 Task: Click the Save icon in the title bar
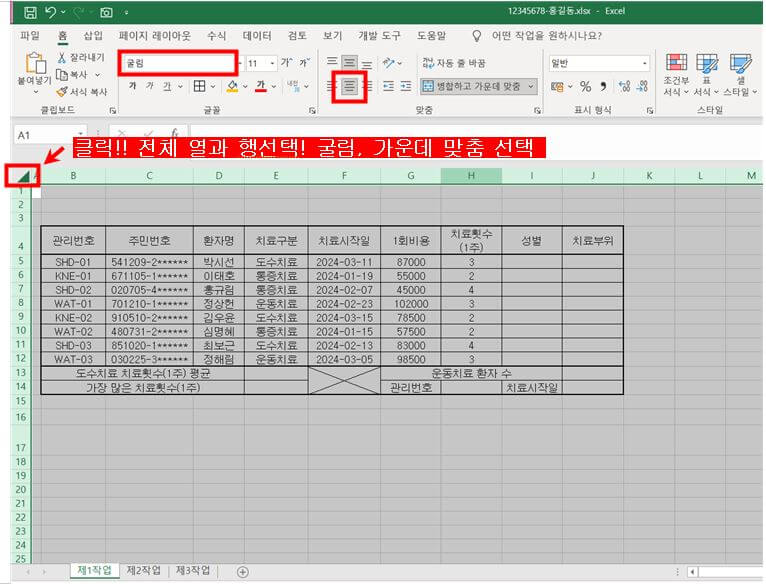tap(30, 12)
